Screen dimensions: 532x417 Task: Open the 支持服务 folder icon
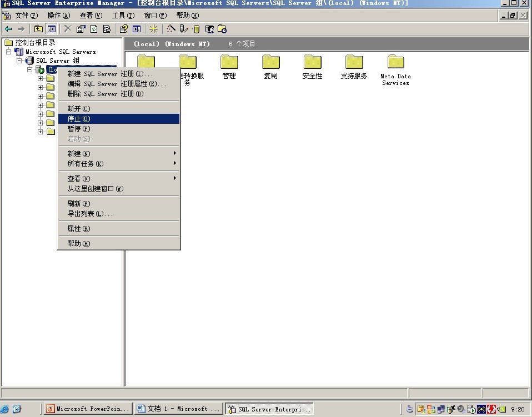coord(354,67)
